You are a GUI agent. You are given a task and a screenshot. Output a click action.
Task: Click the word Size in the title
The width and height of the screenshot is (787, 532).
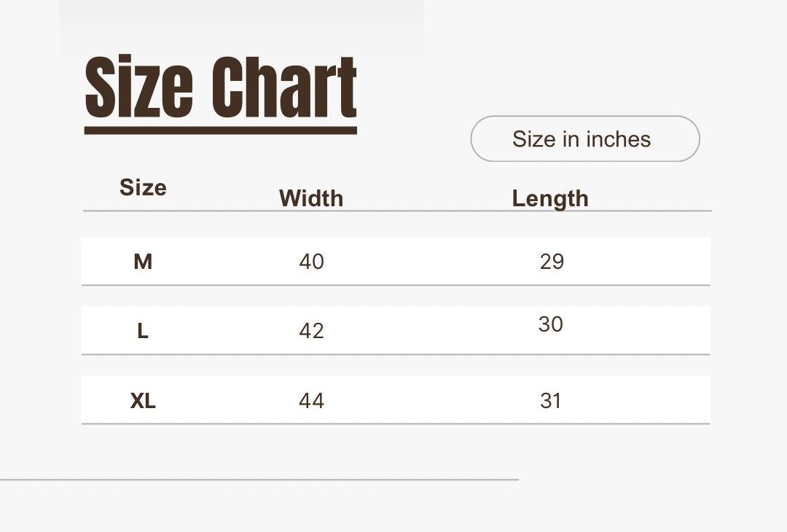139,86
